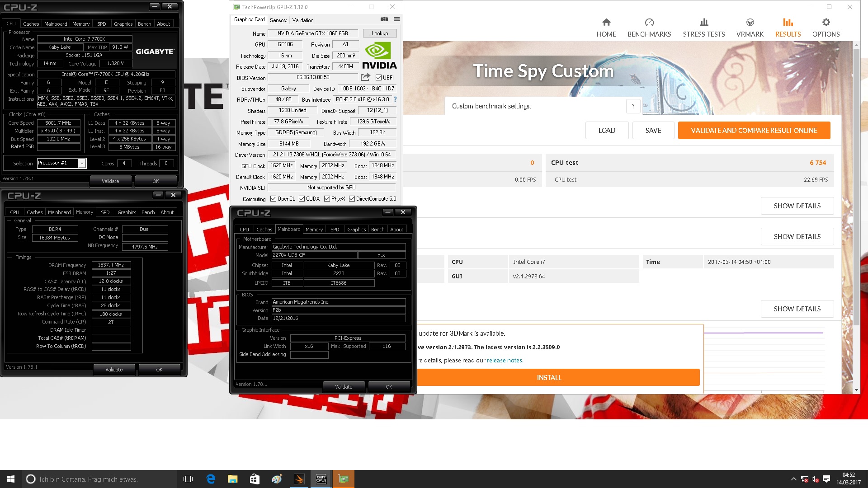Screen dimensions: 868x488
Task: Switch to the 3DMark taskbar icon
Action: click(299, 479)
